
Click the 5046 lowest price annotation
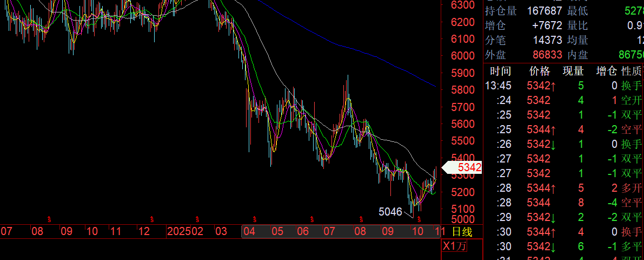click(390, 212)
